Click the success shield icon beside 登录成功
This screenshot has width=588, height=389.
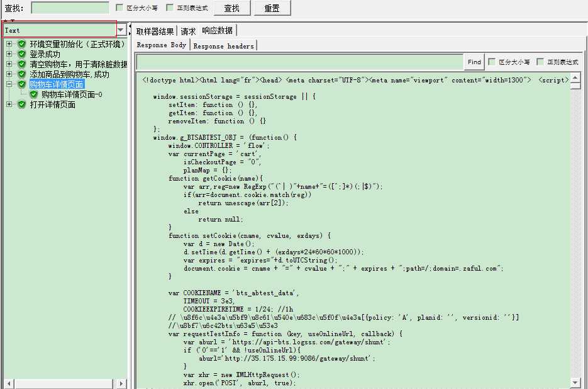pyautogui.click(x=22, y=54)
